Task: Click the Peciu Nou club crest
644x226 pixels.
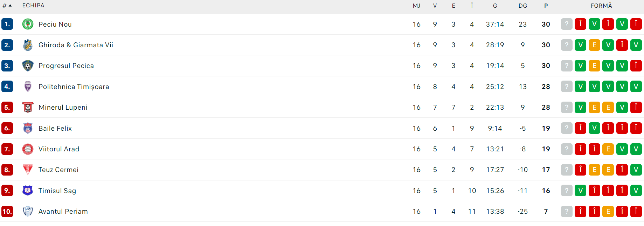Action: coord(28,24)
